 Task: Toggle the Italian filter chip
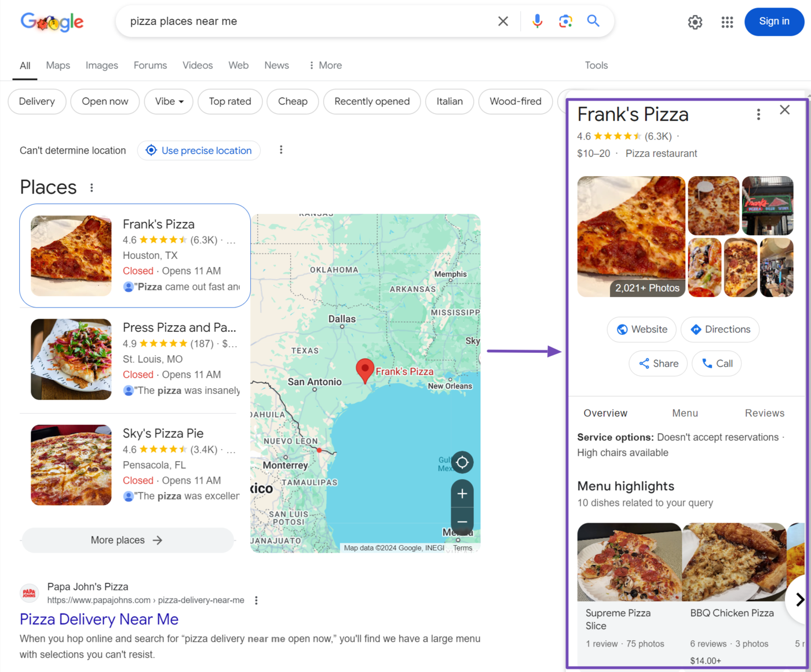pyautogui.click(x=450, y=101)
